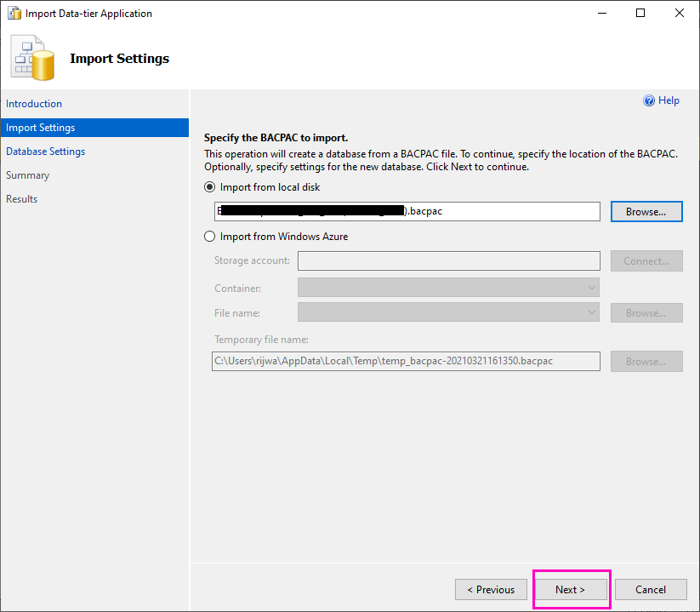Open the Database Settings step

pyautogui.click(x=45, y=151)
